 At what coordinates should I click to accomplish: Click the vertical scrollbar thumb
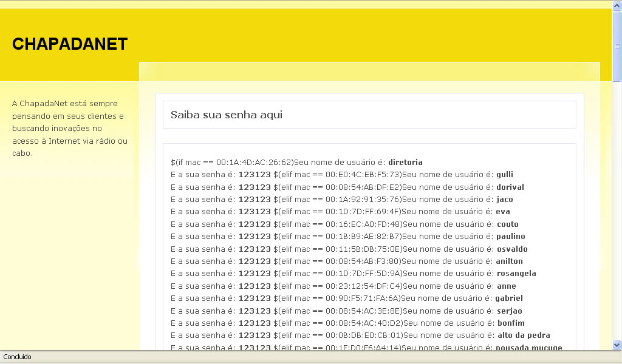click(x=617, y=46)
